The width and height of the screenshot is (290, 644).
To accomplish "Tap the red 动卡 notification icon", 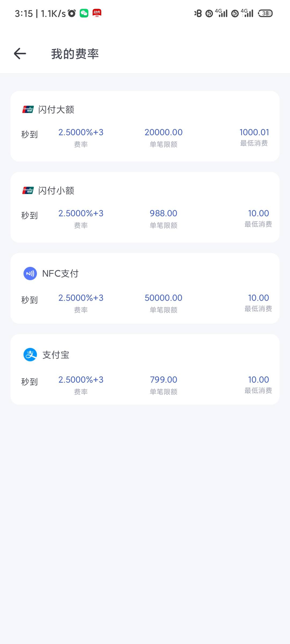I will point(97,13).
